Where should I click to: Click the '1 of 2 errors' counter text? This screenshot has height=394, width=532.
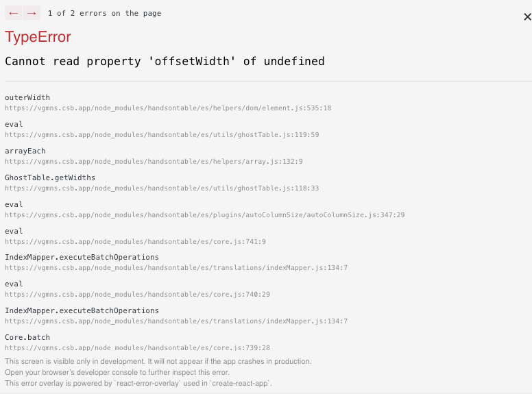104,13
